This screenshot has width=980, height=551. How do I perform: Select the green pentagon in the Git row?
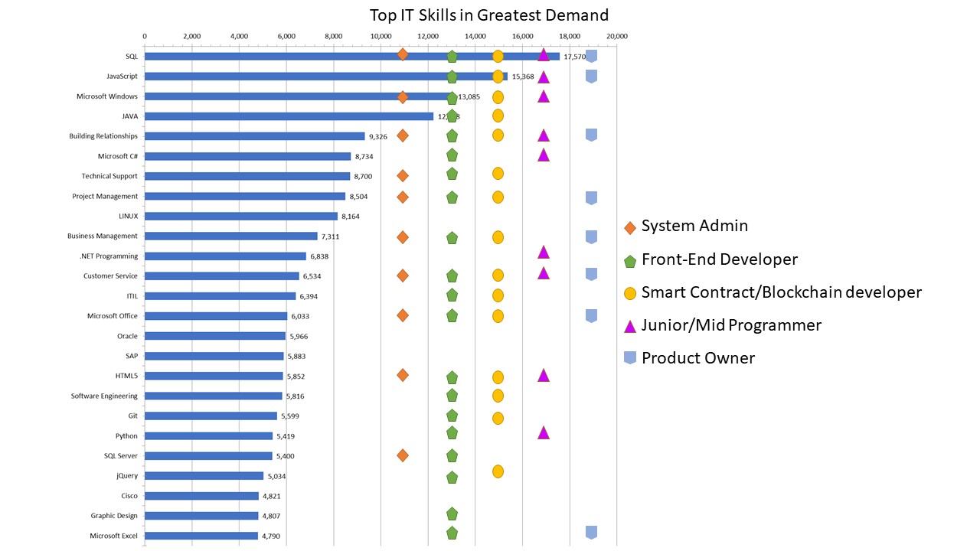452,416
